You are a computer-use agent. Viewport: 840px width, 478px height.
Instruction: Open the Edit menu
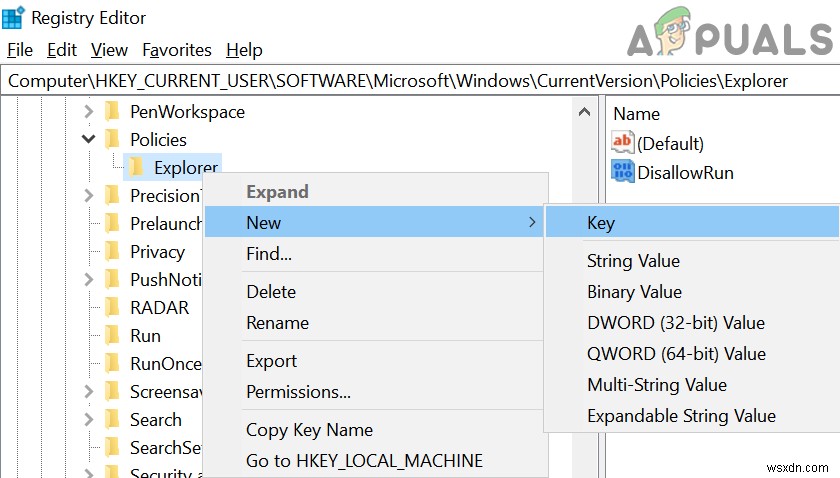pos(62,50)
